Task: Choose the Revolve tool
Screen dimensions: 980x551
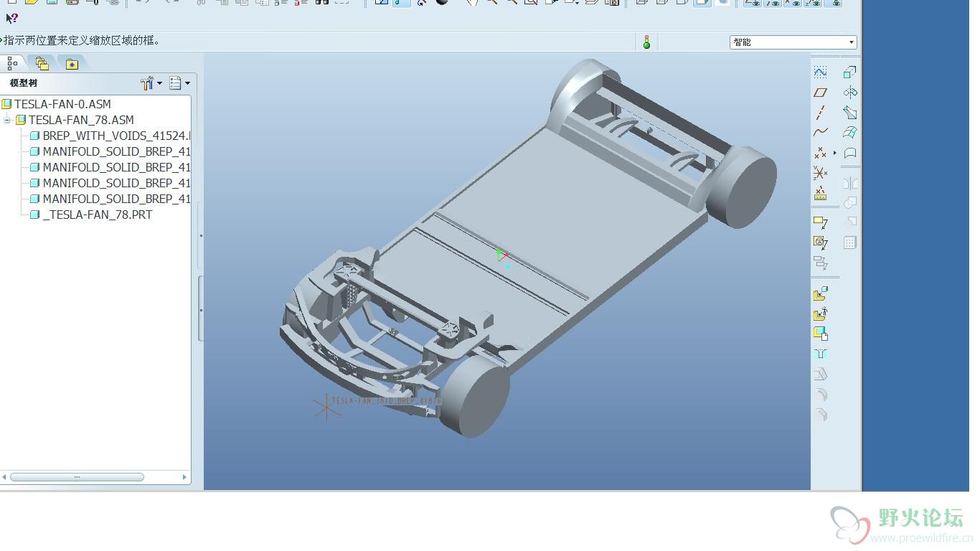Action: pyautogui.click(x=850, y=93)
